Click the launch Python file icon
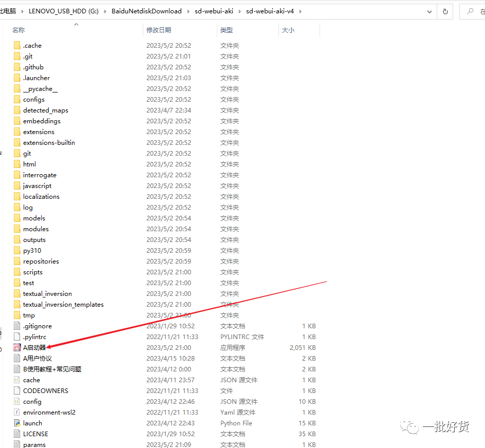This screenshot has height=448, width=485. [17, 422]
